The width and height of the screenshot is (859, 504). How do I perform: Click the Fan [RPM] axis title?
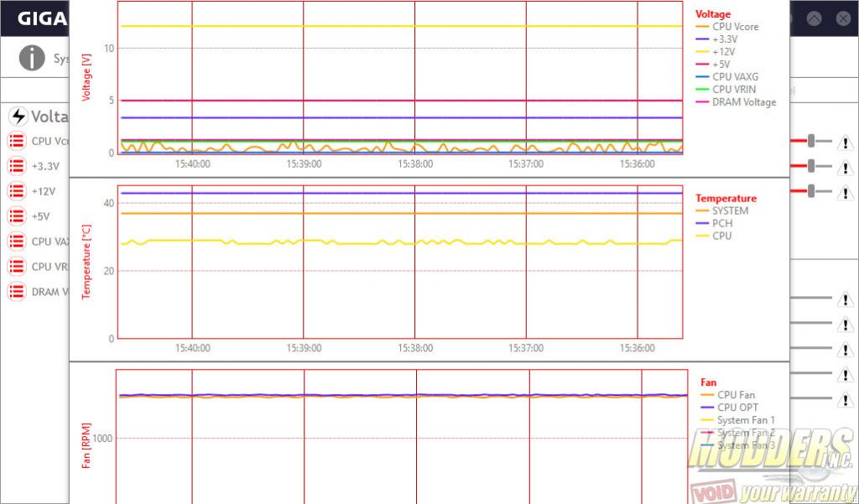pyautogui.click(x=86, y=445)
